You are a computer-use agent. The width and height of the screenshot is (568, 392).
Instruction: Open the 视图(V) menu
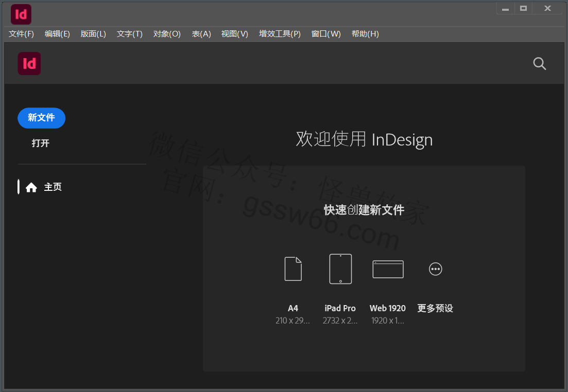(234, 34)
